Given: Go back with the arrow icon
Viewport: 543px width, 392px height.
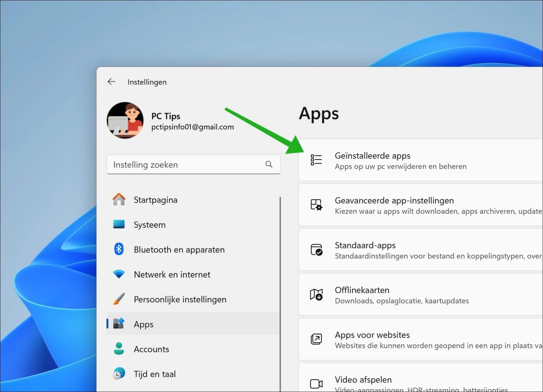Looking at the screenshot, I should coord(111,82).
